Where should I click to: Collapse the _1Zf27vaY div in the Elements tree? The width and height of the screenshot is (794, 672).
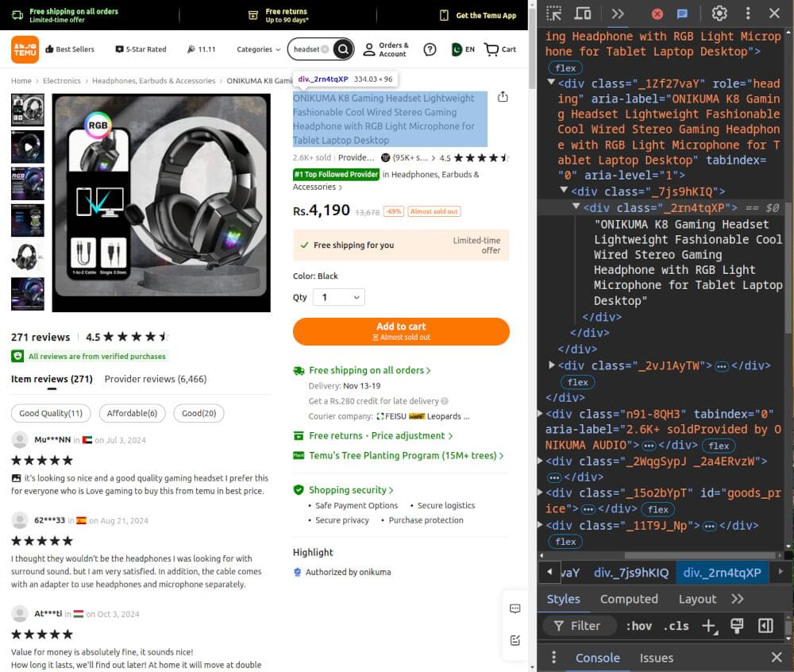pos(551,82)
